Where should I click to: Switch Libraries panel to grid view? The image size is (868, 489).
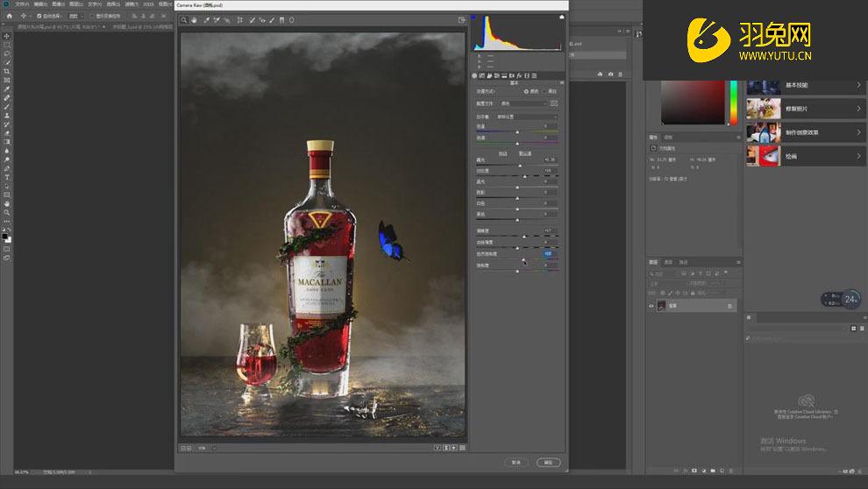(x=854, y=329)
